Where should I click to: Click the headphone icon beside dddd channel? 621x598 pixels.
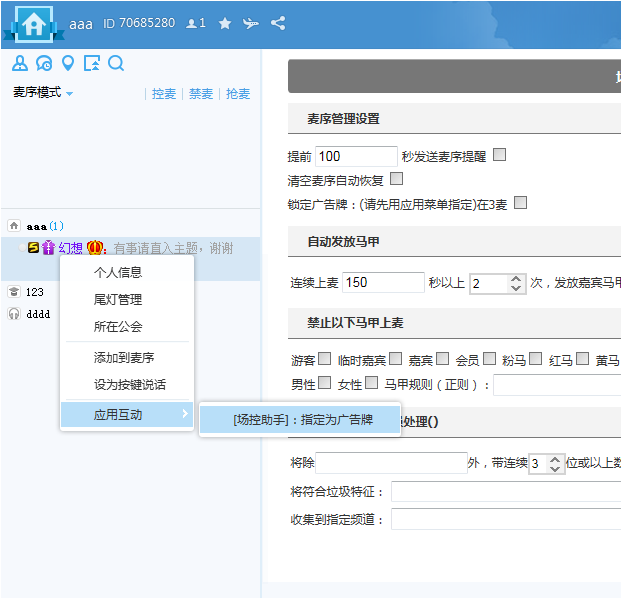[x=14, y=313]
